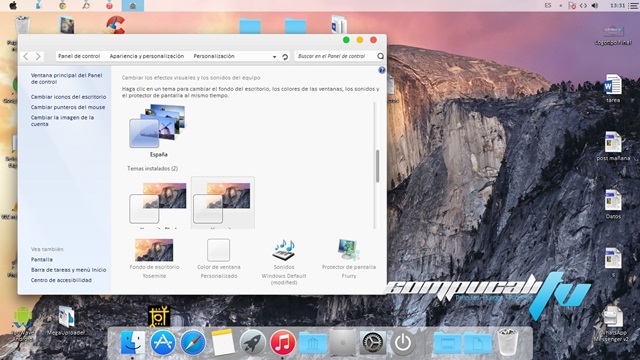
Task: Open the yellow Notes icon in dock
Action: pyautogui.click(x=223, y=342)
